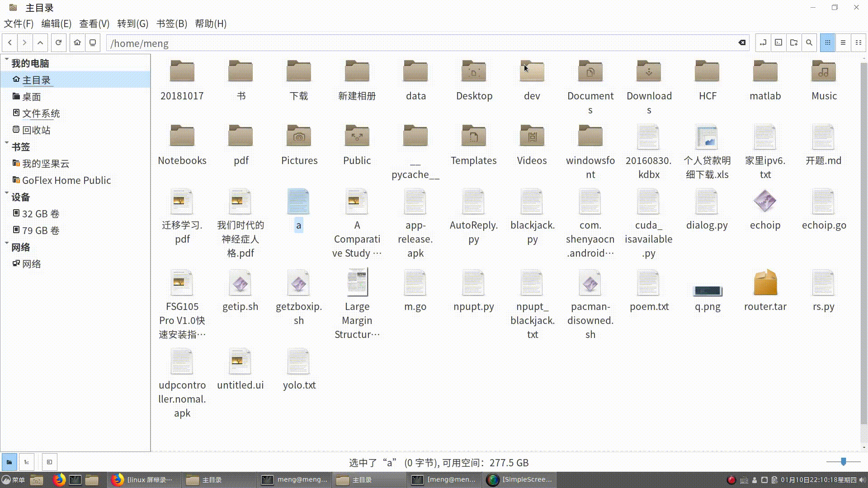
Task: Adjust the icon zoom slider at bottom right
Action: [x=844, y=462]
